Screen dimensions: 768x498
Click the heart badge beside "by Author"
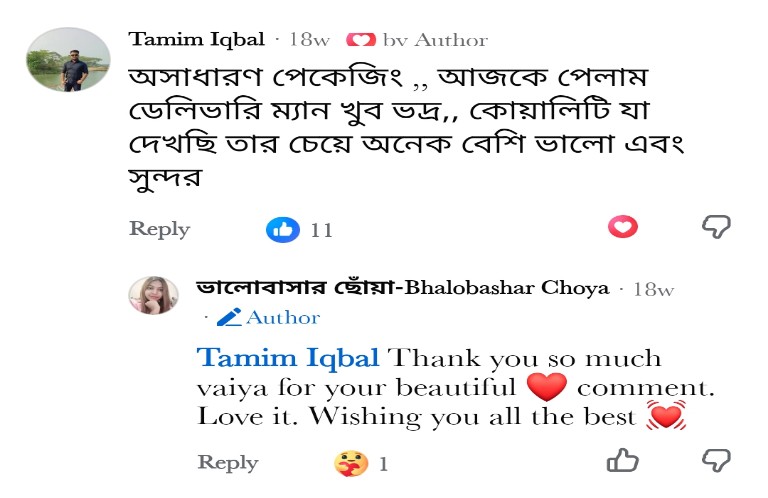tap(361, 40)
